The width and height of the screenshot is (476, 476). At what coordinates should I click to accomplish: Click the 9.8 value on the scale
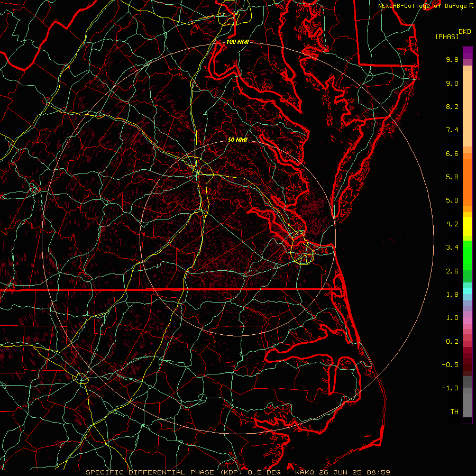[452, 59]
